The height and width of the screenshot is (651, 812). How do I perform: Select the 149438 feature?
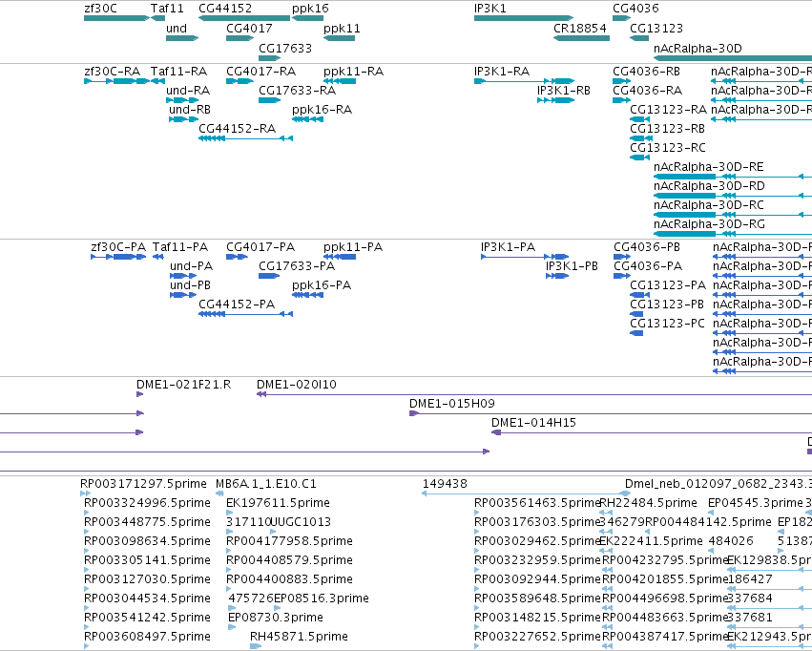coord(526,494)
